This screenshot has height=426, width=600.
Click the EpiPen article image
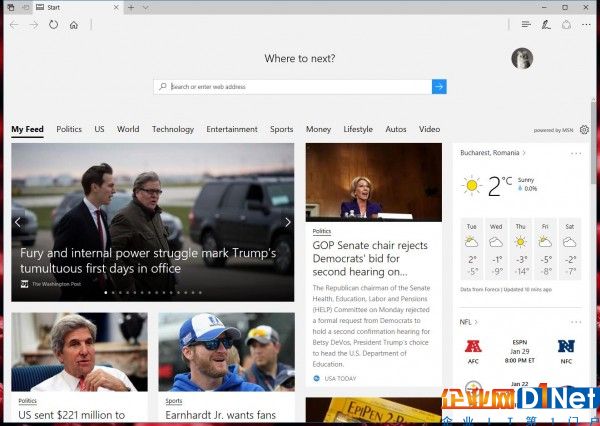coord(373,410)
